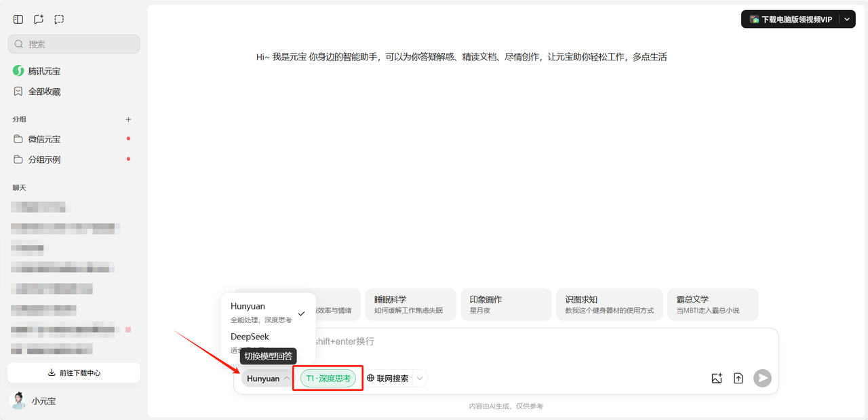868x420 pixels.
Task: Pick the 识图求知 suggestion card
Action: coord(609,305)
